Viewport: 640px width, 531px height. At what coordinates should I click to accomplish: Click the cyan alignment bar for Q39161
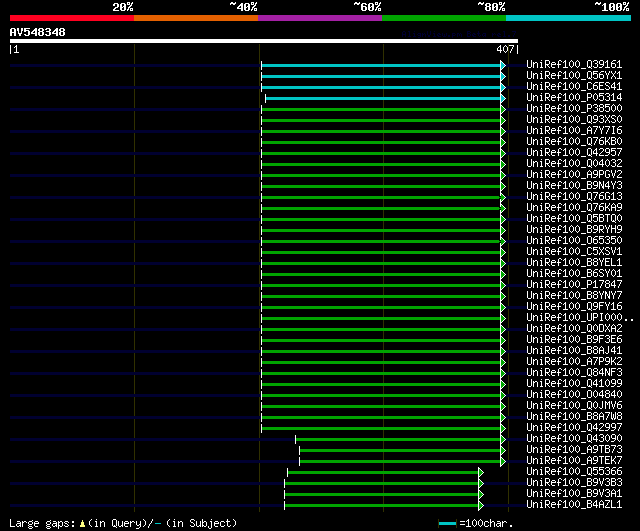(x=381, y=65)
